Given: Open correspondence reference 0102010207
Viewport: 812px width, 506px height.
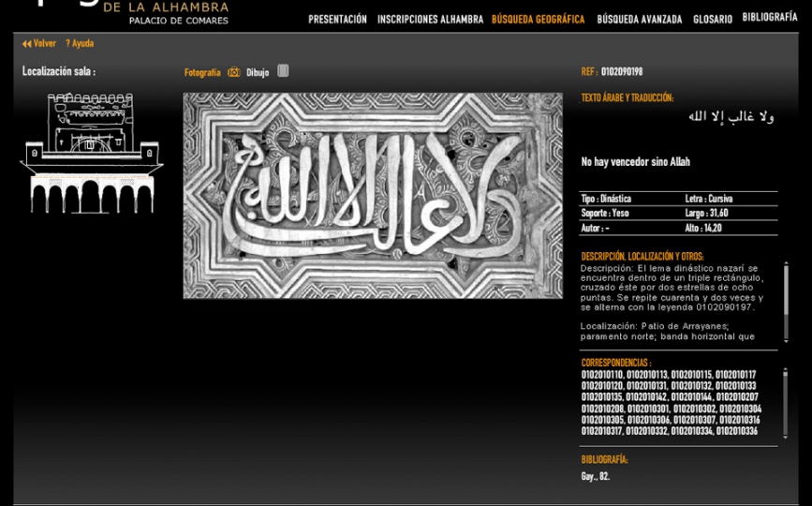Looking at the screenshot, I should [737, 397].
